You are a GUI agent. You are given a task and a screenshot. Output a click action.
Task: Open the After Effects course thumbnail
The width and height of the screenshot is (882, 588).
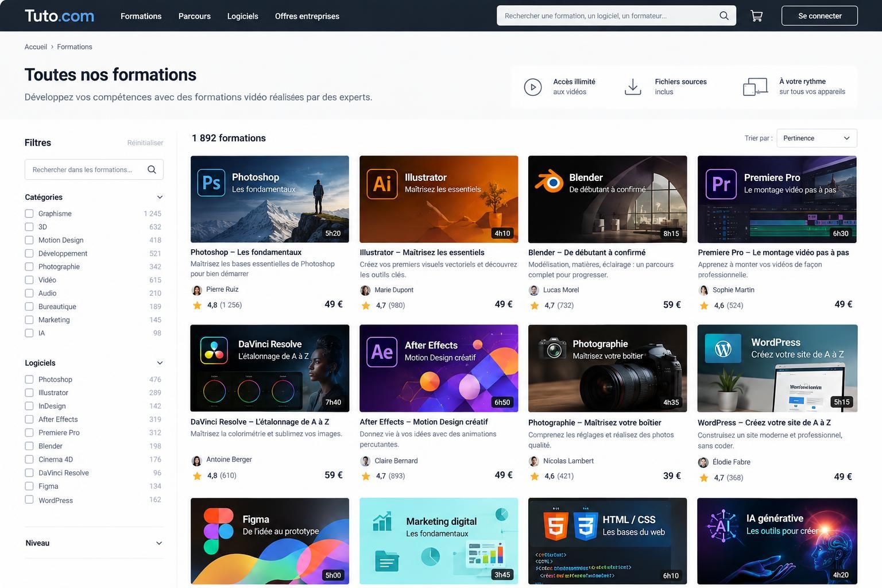click(x=439, y=368)
